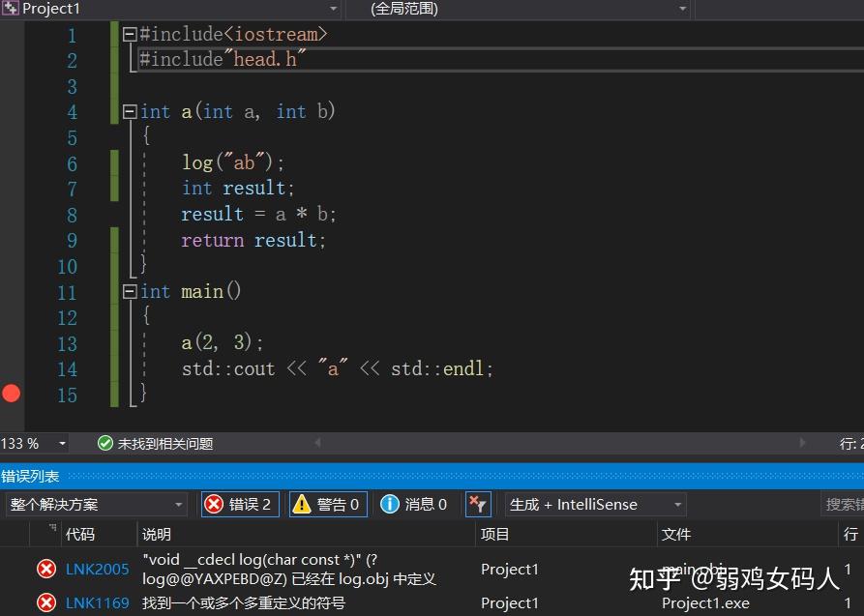Image resolution: width=864 pixels, height=616 pixels.
Task: Toggle the 消息 0 filter button
Action: (414, 504)
